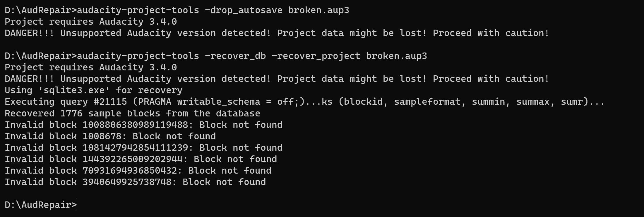Viewport: 644px width, 217px height.
Task: Click broken.aup3 in the second command
Action: pos(396,56)
